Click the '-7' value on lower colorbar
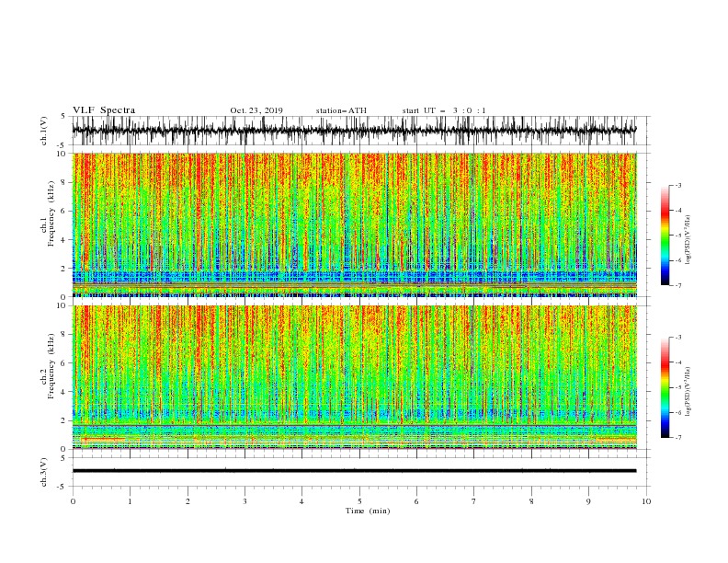The height and width of the screenshot is (563, 728). [677, 438]
